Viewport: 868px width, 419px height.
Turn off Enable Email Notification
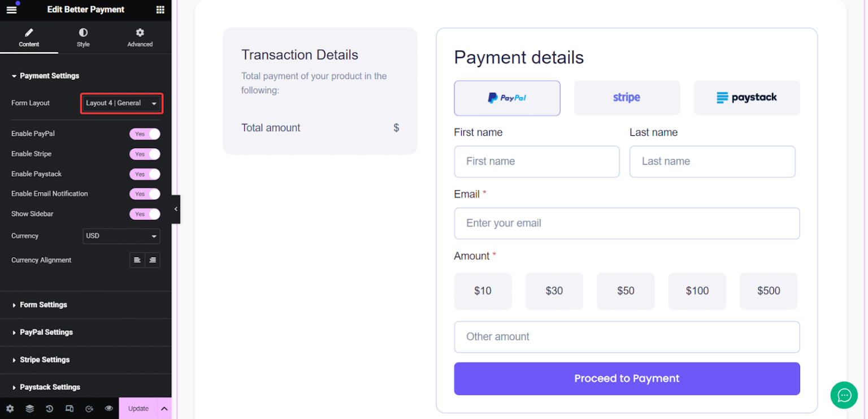pyautogui.click(x=145, y=194)
